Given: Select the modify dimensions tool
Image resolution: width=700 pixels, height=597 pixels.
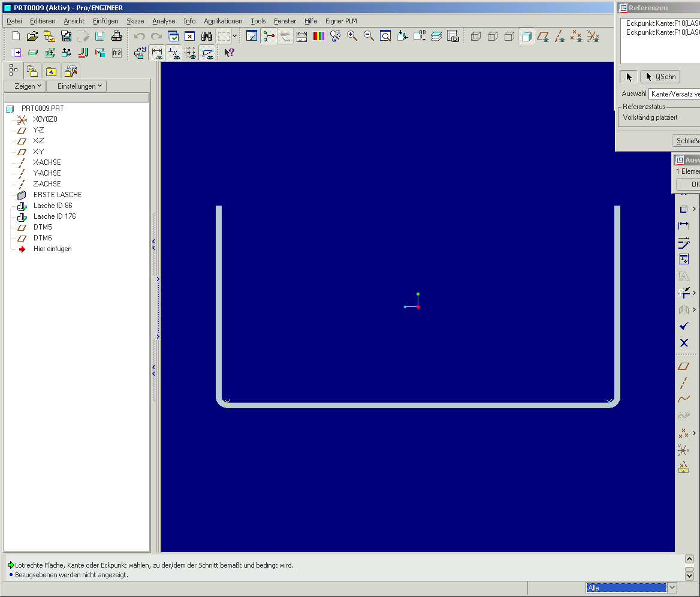Looking at the screenshot, I should (x=684, y=243).
